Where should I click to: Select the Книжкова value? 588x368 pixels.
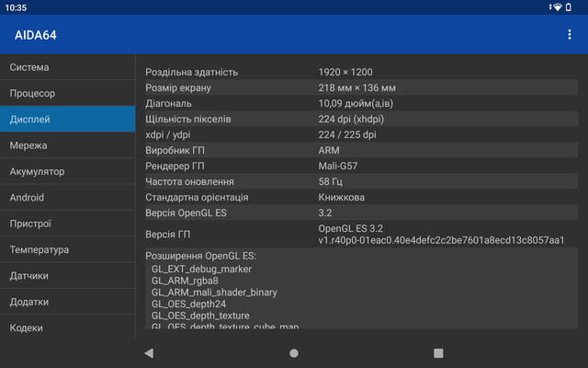coord(341,198)
